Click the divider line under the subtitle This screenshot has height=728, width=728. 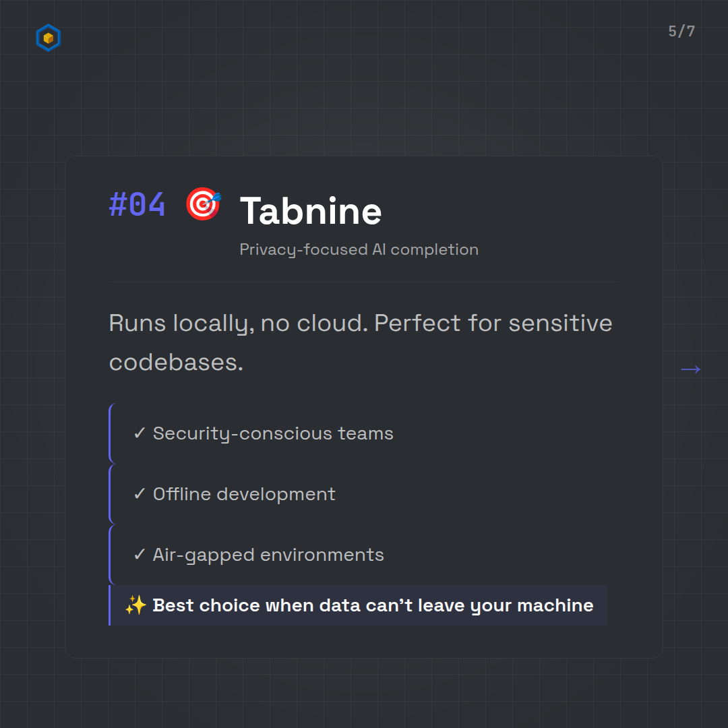364,282
